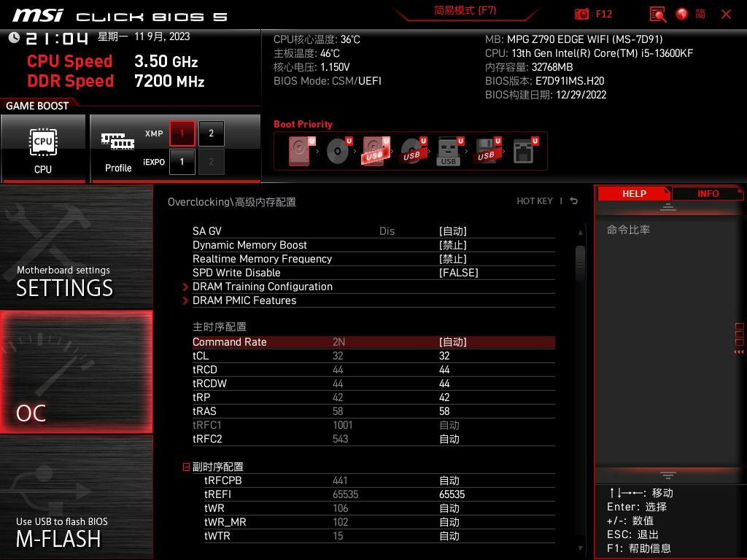This screenshot has height=560, width=747.
Task: Change SPD Write Disable value
Action: tap(458, 273)
